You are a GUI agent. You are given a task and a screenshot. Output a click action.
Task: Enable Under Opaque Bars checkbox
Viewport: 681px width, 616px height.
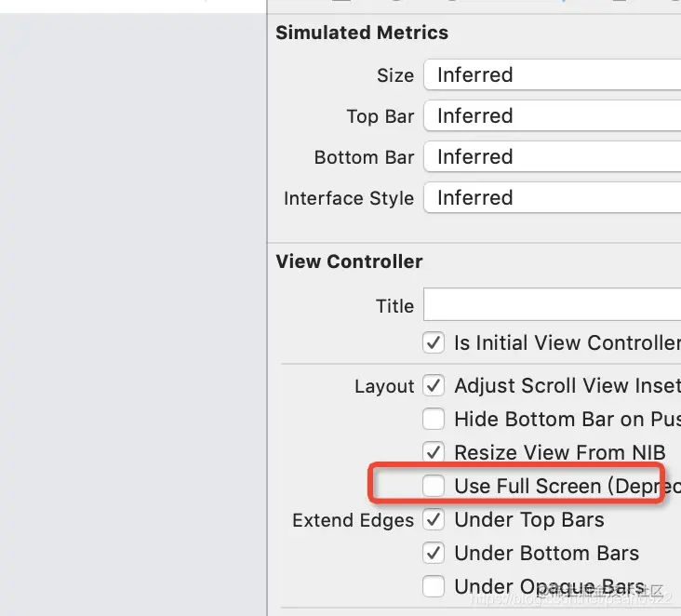point(434,586)
